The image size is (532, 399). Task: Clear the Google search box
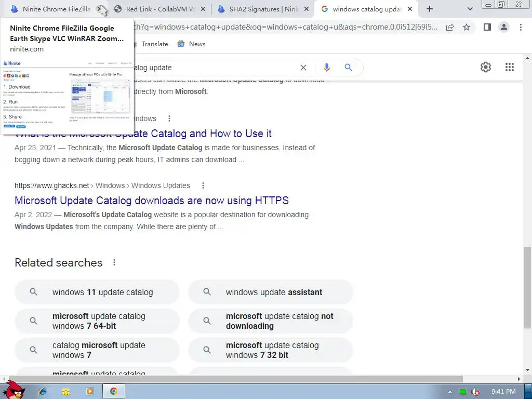(303, 68)
